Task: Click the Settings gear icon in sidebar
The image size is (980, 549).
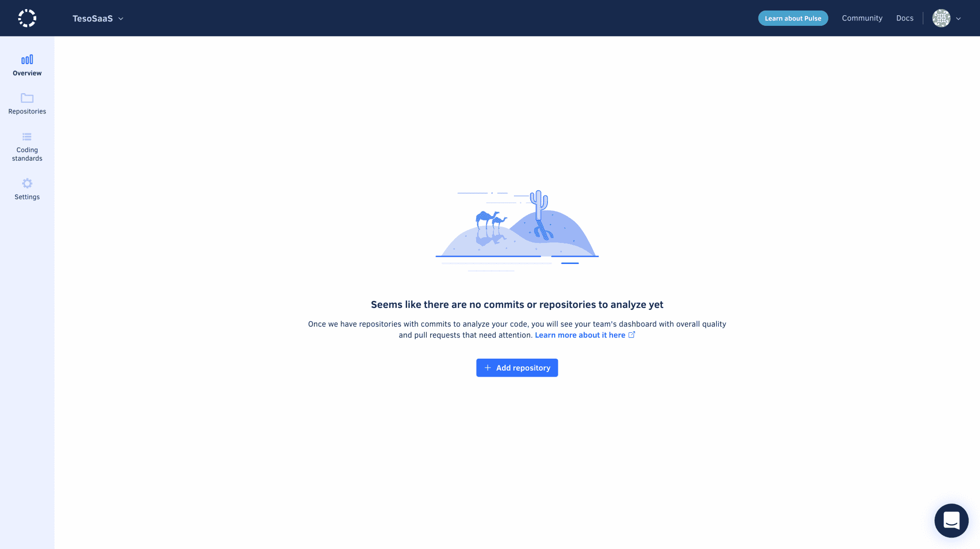Action: tap(27, 182)
